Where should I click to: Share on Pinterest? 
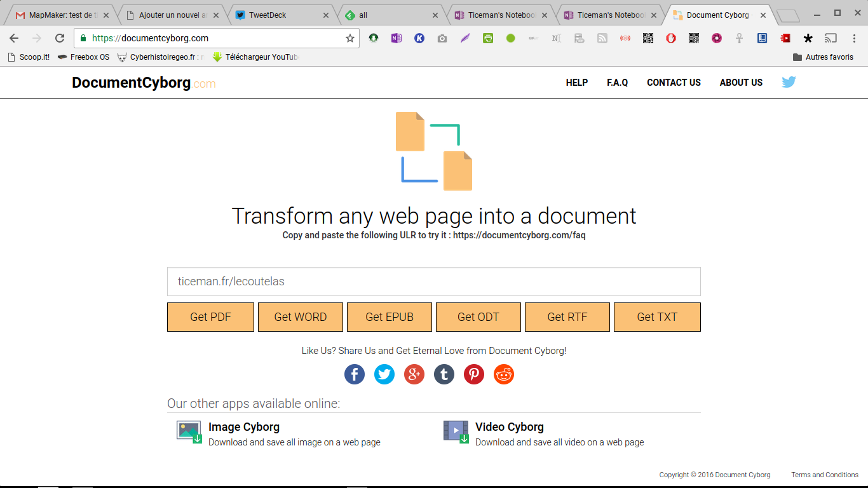click(474, 374)
